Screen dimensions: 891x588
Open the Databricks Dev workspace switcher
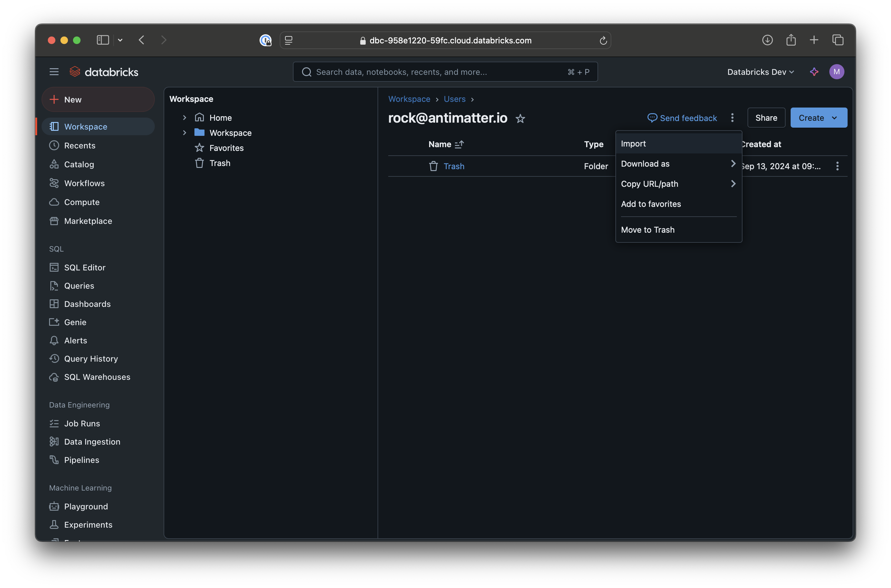(760, 72)
